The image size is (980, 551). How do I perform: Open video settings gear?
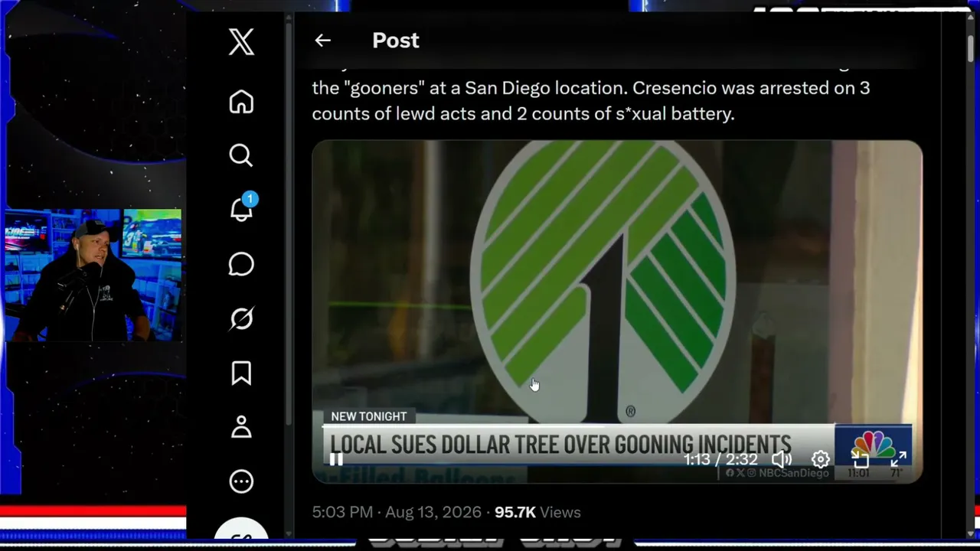[x=821, y=459]
